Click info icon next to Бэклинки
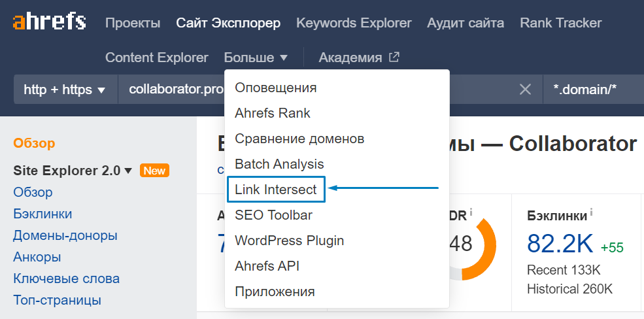The width and height of the screenshot is (644, 319). click(590, 212)
